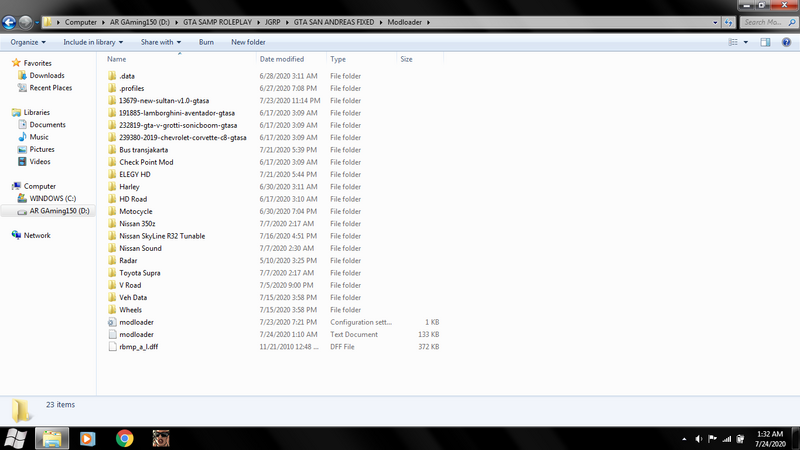This screenshot has width=800, height=450.
Task: Open the Share with dropdown
Action: [161, 42]
